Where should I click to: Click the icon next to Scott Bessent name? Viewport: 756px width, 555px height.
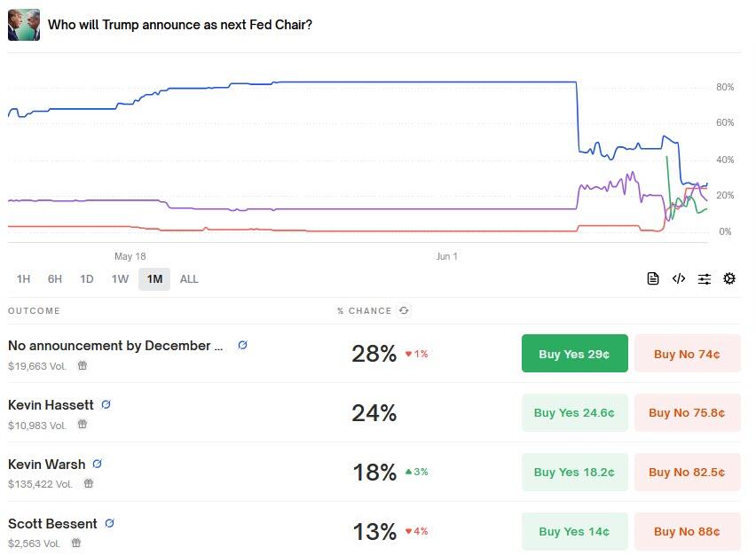pyautogui.click(x=109, y=523)
